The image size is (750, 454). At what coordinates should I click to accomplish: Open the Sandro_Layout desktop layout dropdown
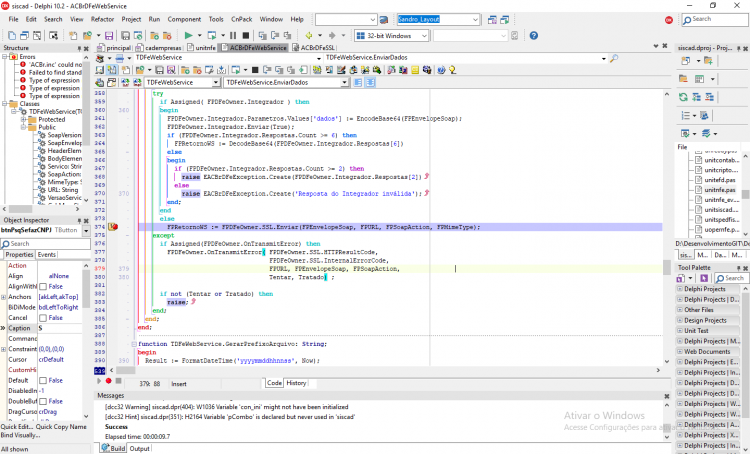(438, 20)
